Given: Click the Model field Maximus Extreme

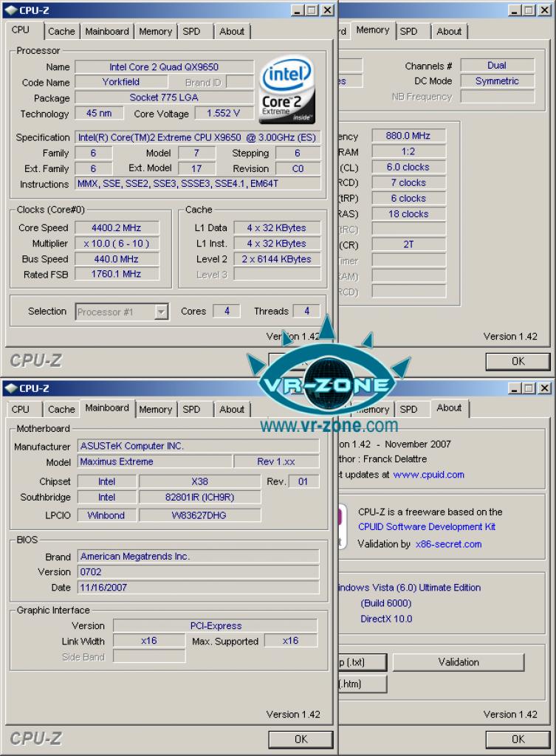Looking at the screenshot, I should (154, 461).
